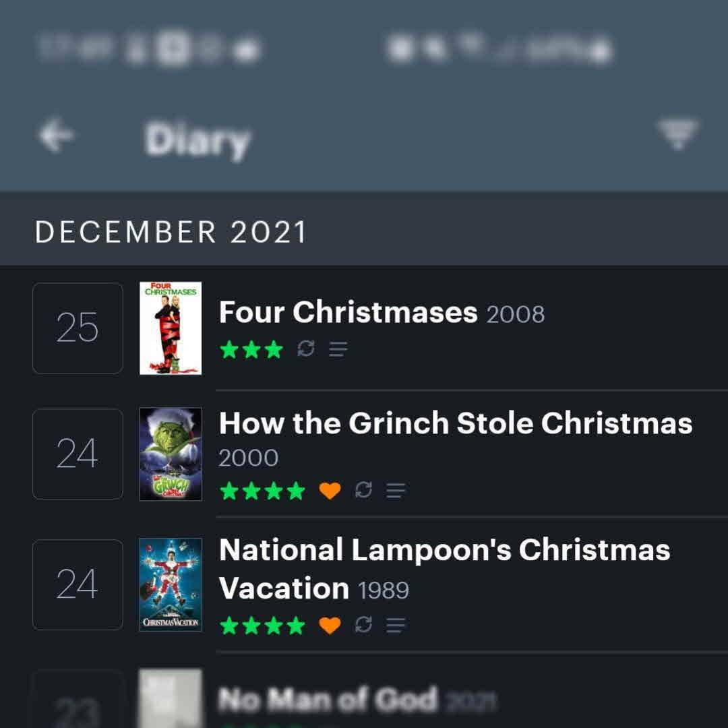Screen dimensions: 728x728
Task: Open the filter icon in Diary header
Action: click(x=677, y=133)
